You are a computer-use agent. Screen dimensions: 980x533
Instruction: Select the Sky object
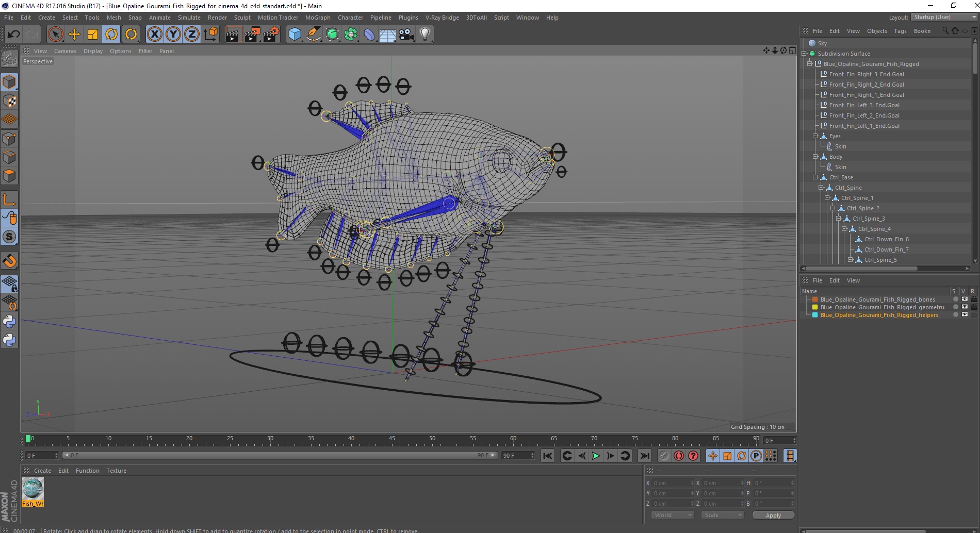(x=822, y=43)
